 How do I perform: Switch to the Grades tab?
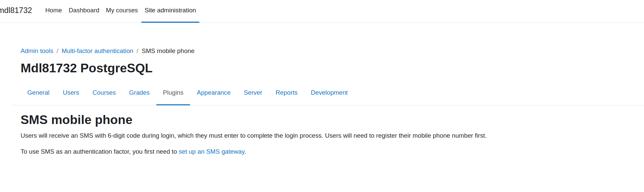coord(139,93)
